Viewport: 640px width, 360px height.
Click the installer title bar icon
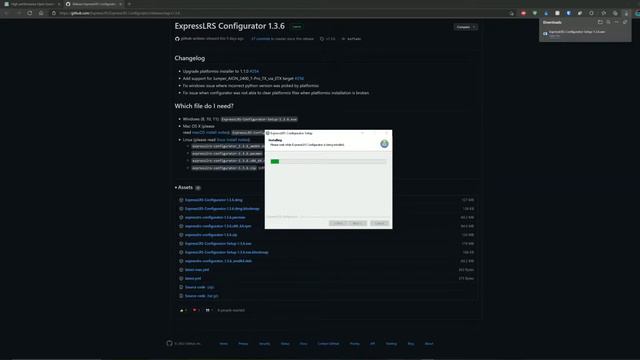268,133
